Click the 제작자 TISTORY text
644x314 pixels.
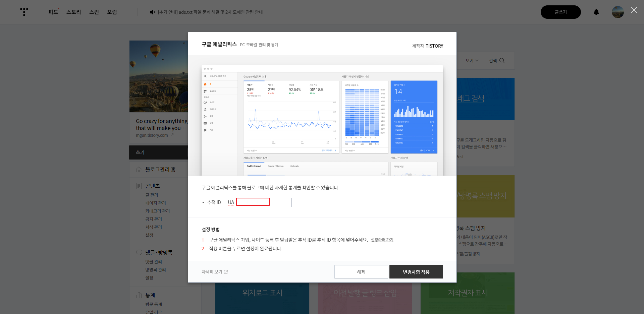point(428,46)
